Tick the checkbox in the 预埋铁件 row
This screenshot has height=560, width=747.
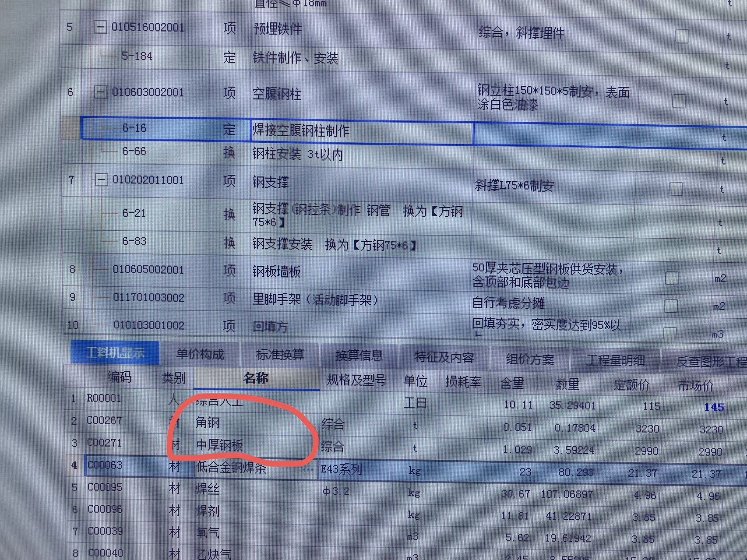(682, 36)
